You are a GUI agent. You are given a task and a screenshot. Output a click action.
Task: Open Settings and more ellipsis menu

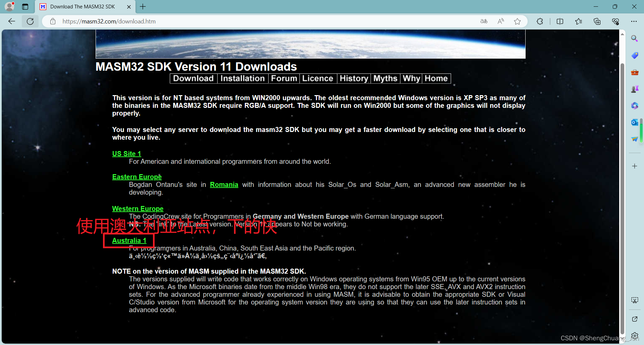634,21
